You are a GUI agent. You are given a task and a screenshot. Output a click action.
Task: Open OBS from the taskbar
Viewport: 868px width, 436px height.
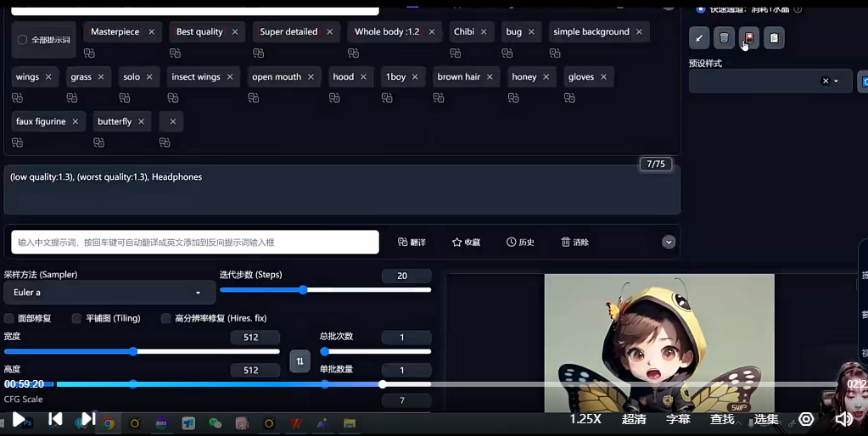click(x=161, y=424)
